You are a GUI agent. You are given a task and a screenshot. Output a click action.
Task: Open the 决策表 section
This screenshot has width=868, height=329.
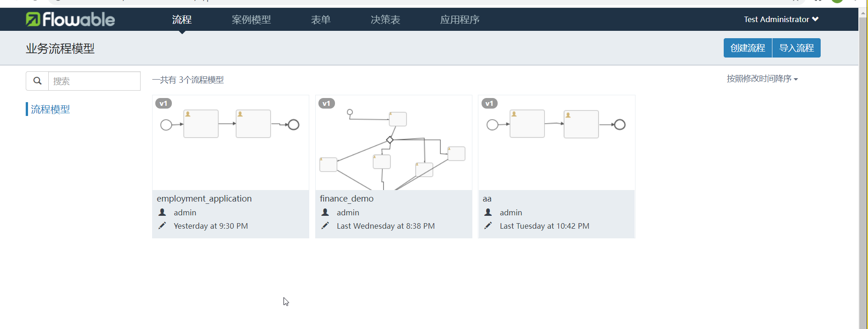[385, 19]
